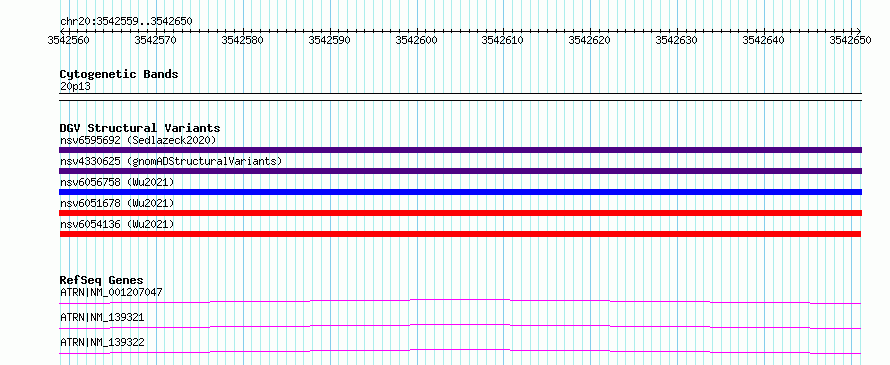Click ruler tick label 3542620
890x365 pixels.
pyautogui.click(x=590, y=40)
